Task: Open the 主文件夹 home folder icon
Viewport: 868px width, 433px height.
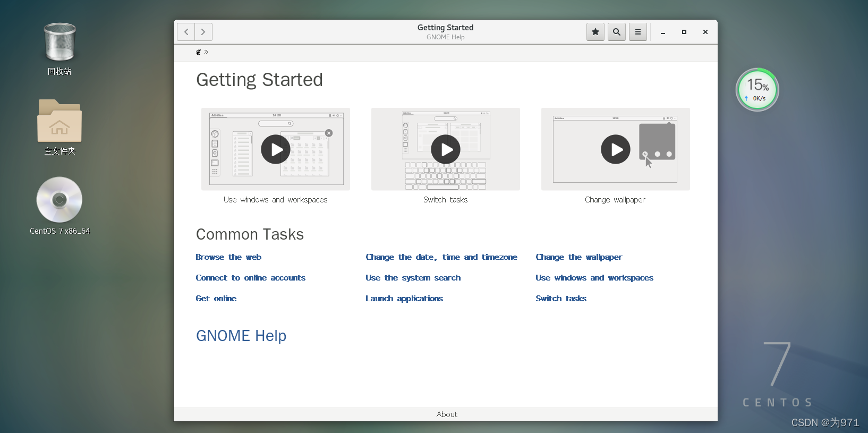Action: (59, 121)
